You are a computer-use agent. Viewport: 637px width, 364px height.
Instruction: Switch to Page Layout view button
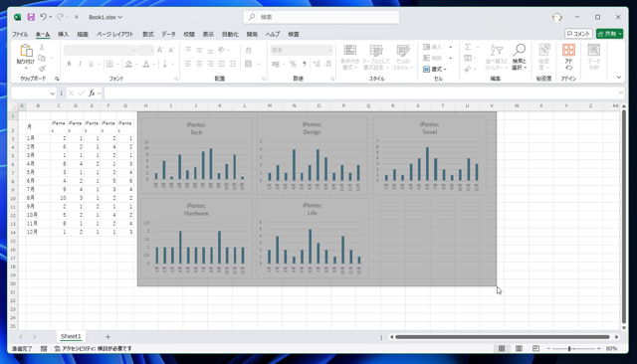pos(519,348)
